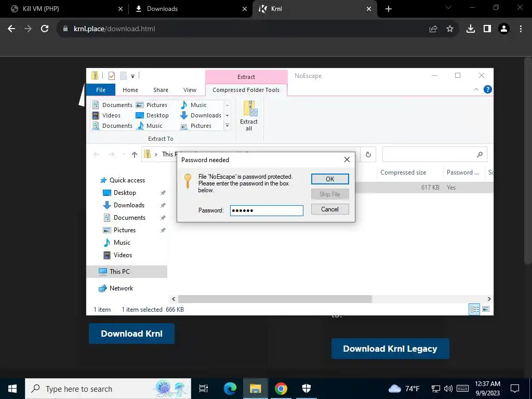
Task: Click the New folder quick access icon
Action: click(x=123, y=76)
